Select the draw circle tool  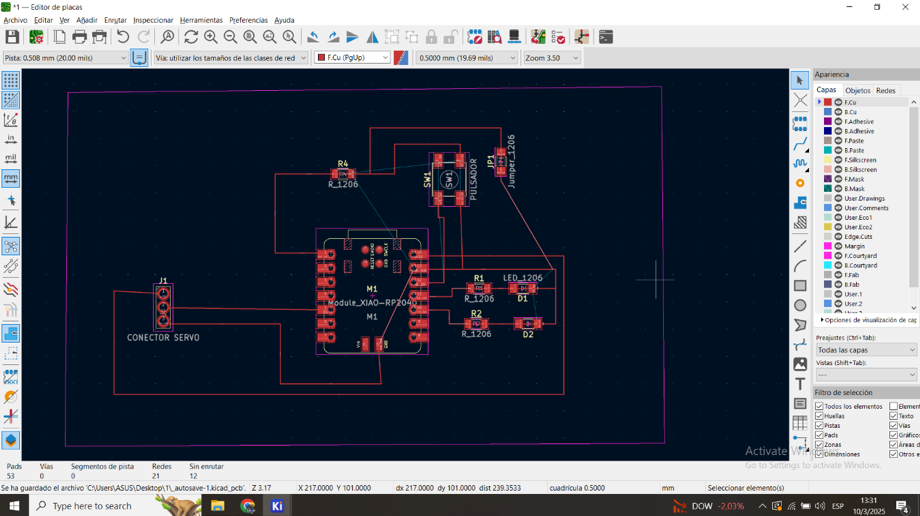click(x=800, y=305)
